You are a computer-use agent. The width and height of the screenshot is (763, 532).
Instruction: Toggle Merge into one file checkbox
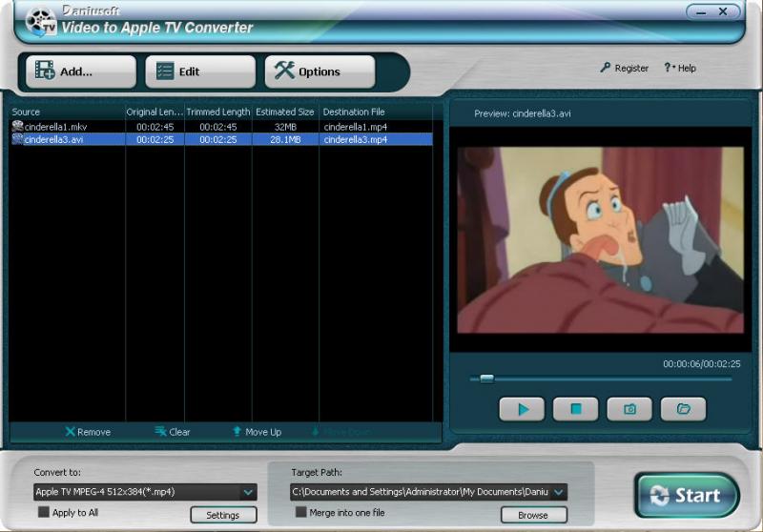click(x=301, y=512)
